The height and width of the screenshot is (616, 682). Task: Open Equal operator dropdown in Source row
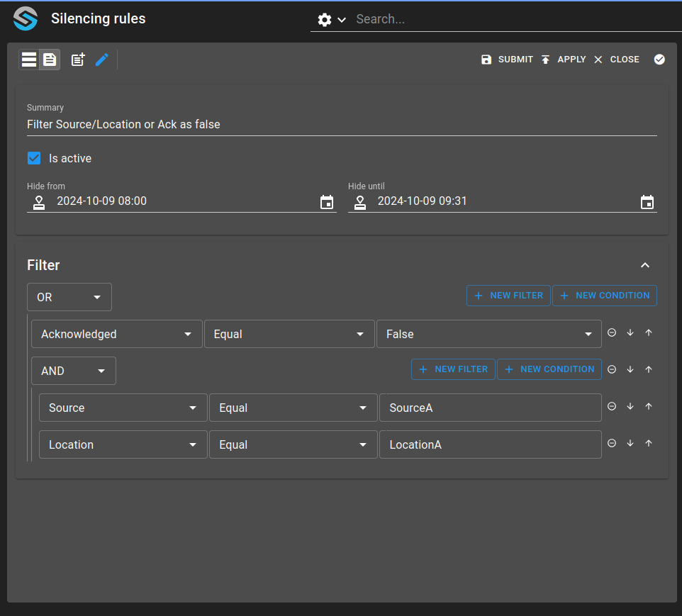pos(294,408)
